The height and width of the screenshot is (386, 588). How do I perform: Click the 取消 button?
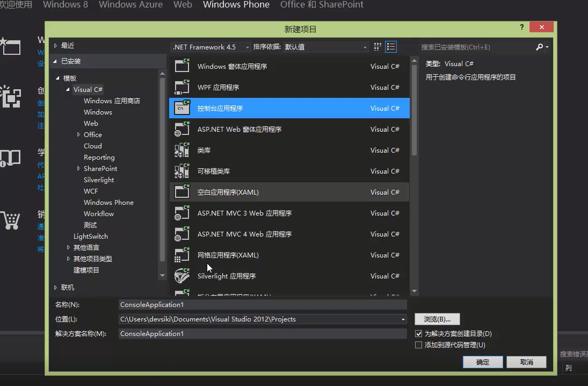[x=526, y=362]
